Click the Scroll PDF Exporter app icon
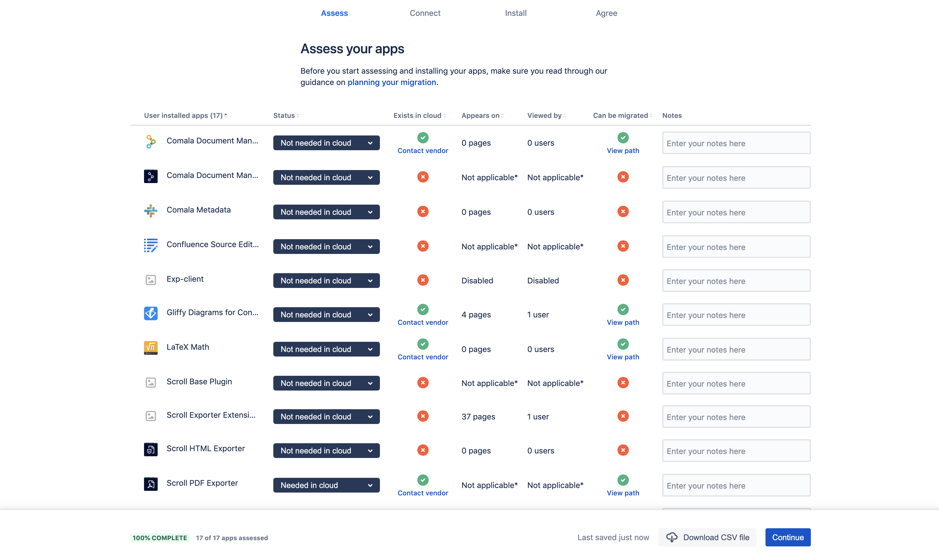The width and height of the screenshot is (939, 560). [x=151, y=484]
